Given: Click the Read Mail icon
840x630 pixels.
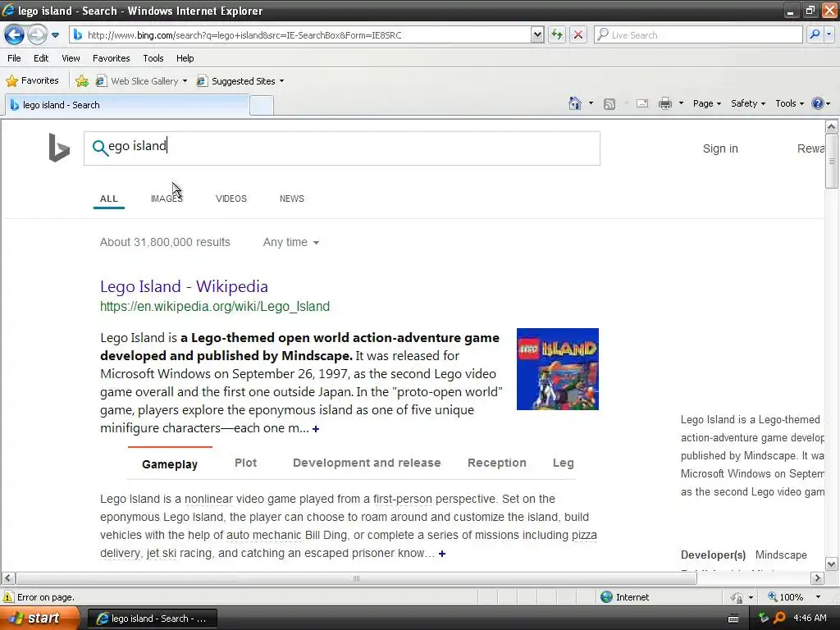Looking at the screenshot, I should click(x=642, y=104).
